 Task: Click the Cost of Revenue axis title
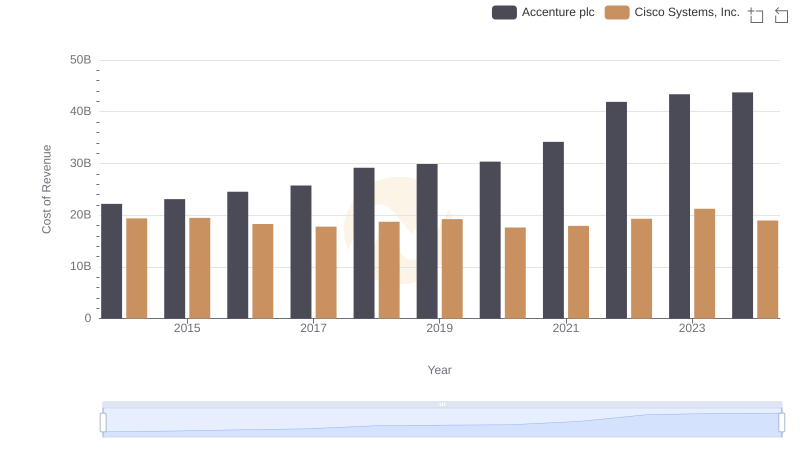pos(46,189)
